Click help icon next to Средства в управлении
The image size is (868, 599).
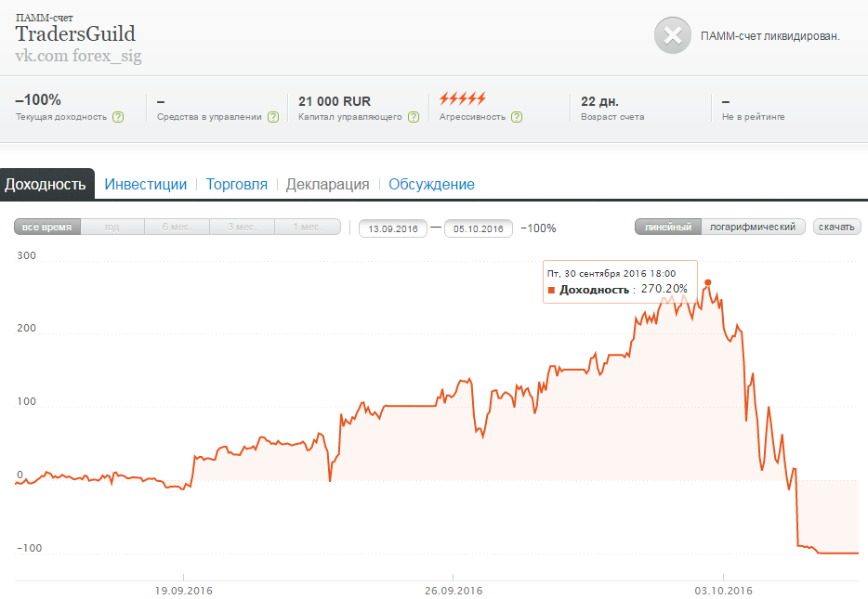(273, 117)
